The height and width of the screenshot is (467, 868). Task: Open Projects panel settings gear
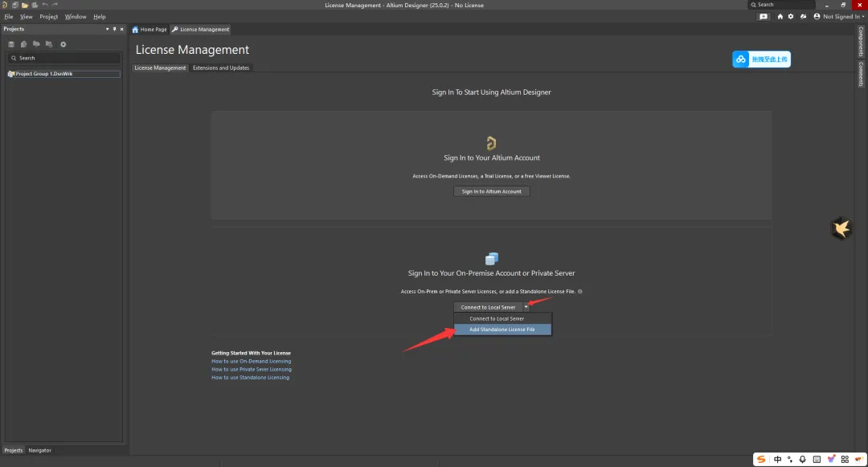coord(63,44)
